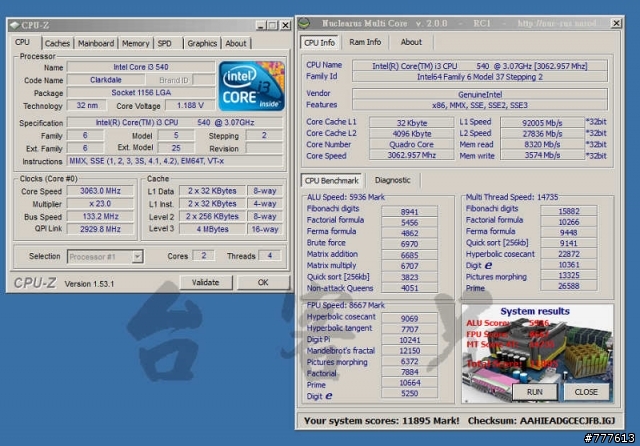Select the CPU Benchmark tab
Image resolution: width=640 pixels, height=446 pixels.
point(331,180)
